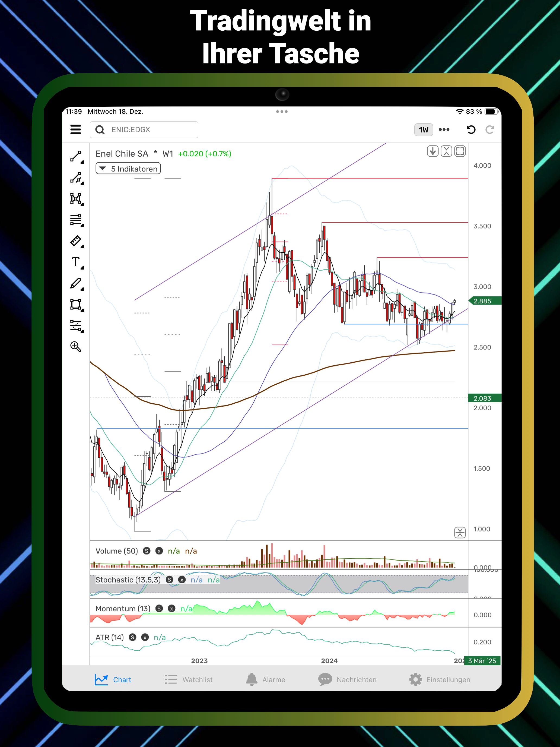Click the search magnifier icon
This screenshot has width=560, height=747.
point(100,130)
